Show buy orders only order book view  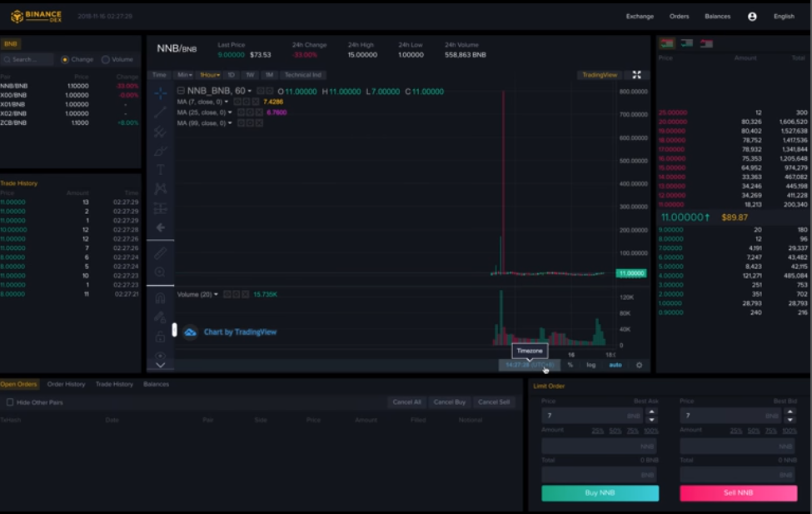(x=687, y=43)
